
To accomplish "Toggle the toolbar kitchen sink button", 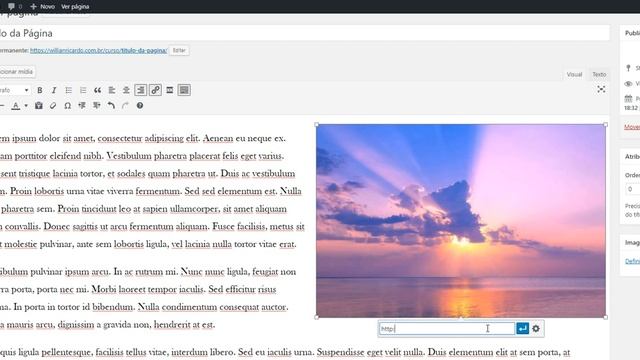I will [x=184, y=90].
